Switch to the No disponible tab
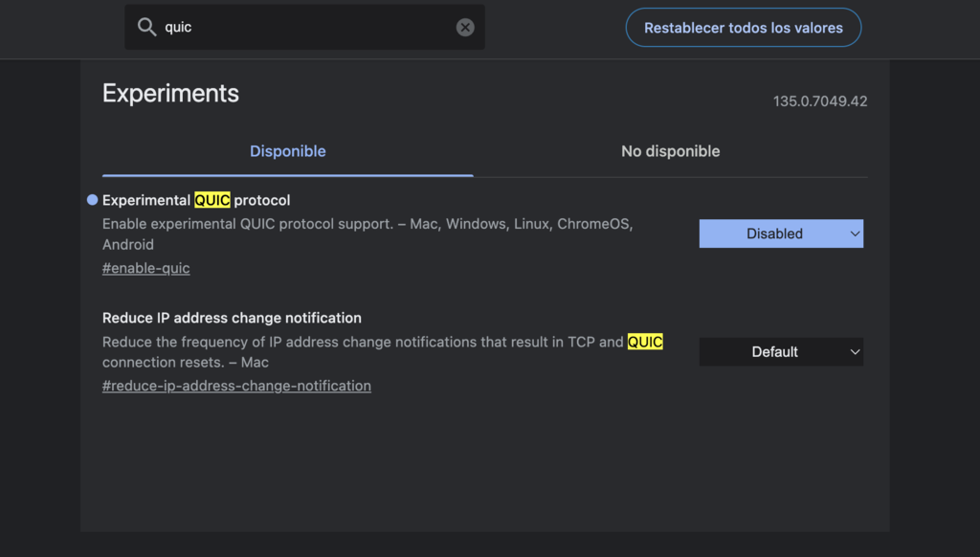The image size is (980, 557). pos(670,151)
